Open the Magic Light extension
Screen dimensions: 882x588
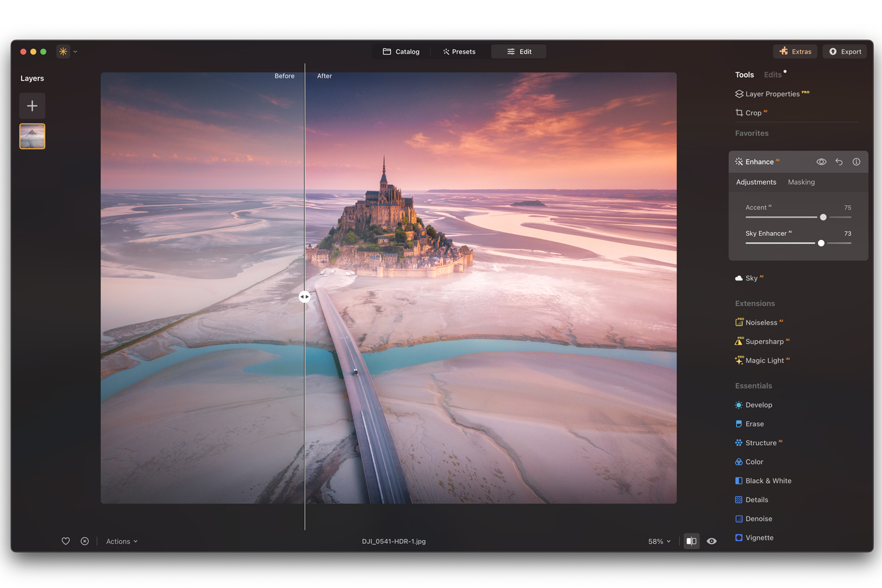(x=762, y=360)
